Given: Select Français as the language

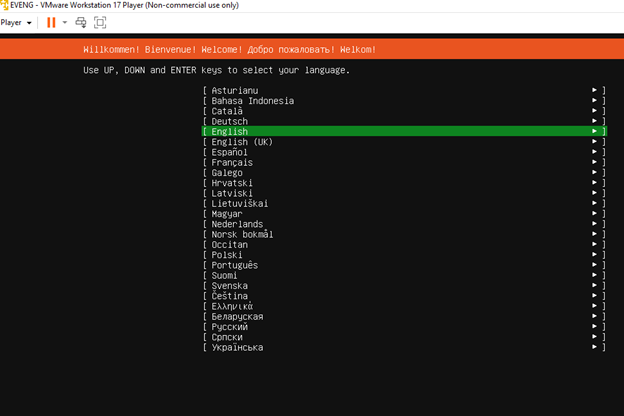Looking at the screenshot, I should pos(232,162).
